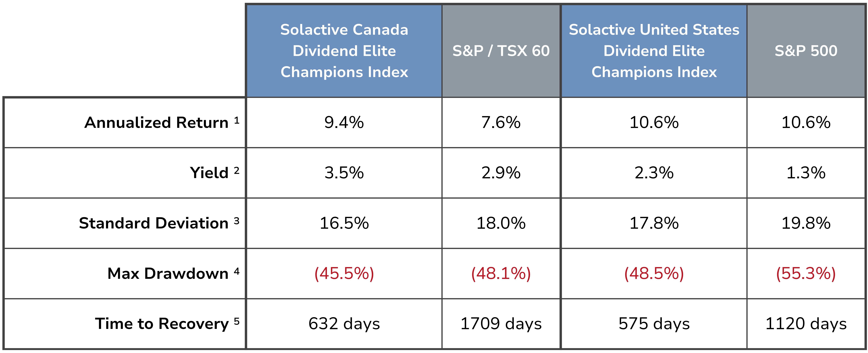Select the red (45.5%) drawdown cell
This screenshot has width=868, height=353.
pos(344,273)
